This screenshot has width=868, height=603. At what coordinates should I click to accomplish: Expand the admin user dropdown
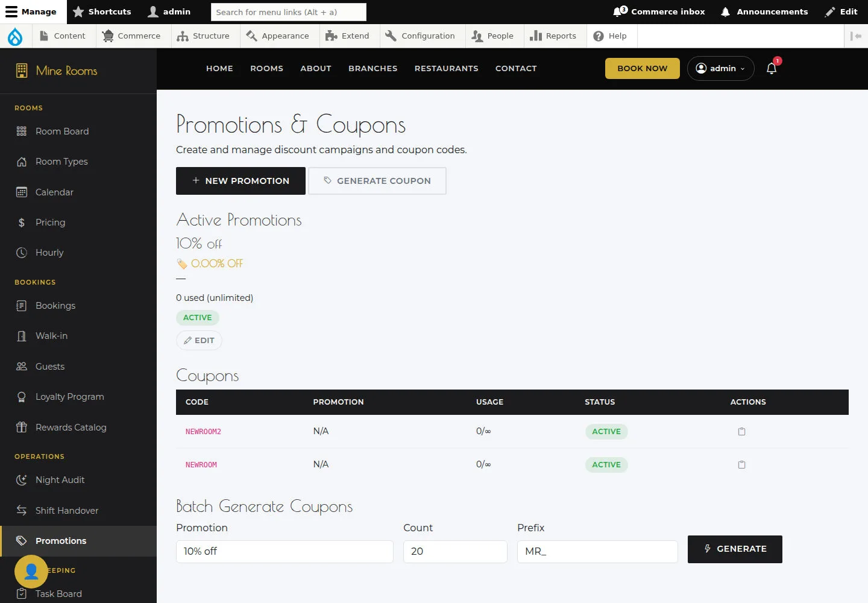[x=721, y=68]
